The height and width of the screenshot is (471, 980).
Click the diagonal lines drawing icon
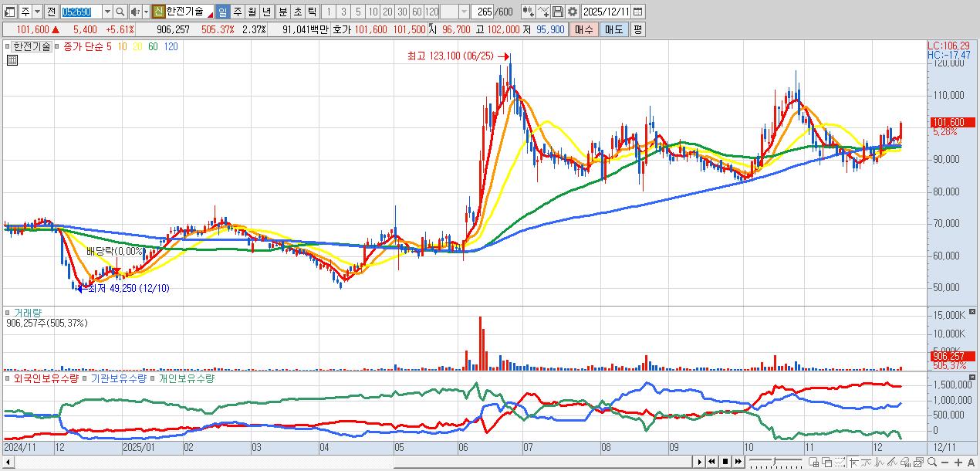point(892,462)
